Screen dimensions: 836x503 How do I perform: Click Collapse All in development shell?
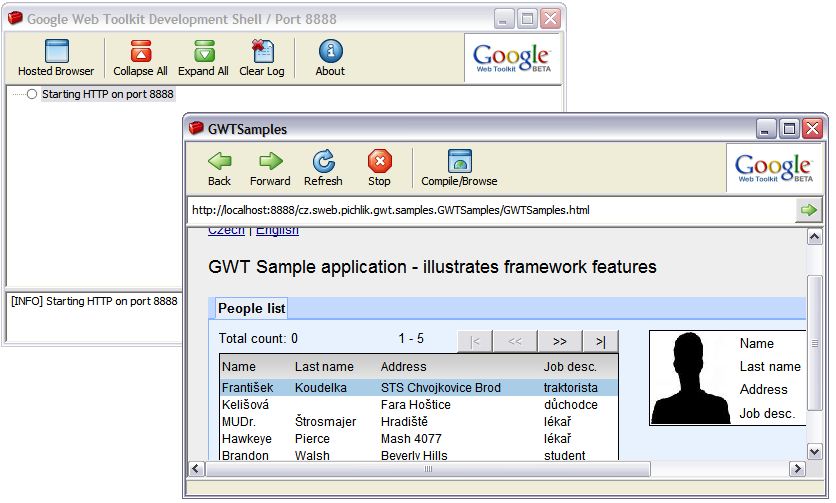(x=140, y=58)
